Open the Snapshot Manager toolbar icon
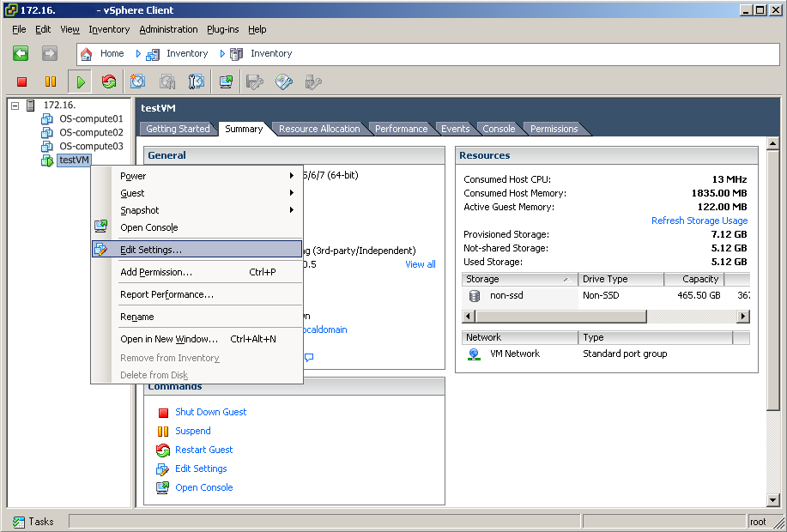787x532 pixels. pos(196,82)
